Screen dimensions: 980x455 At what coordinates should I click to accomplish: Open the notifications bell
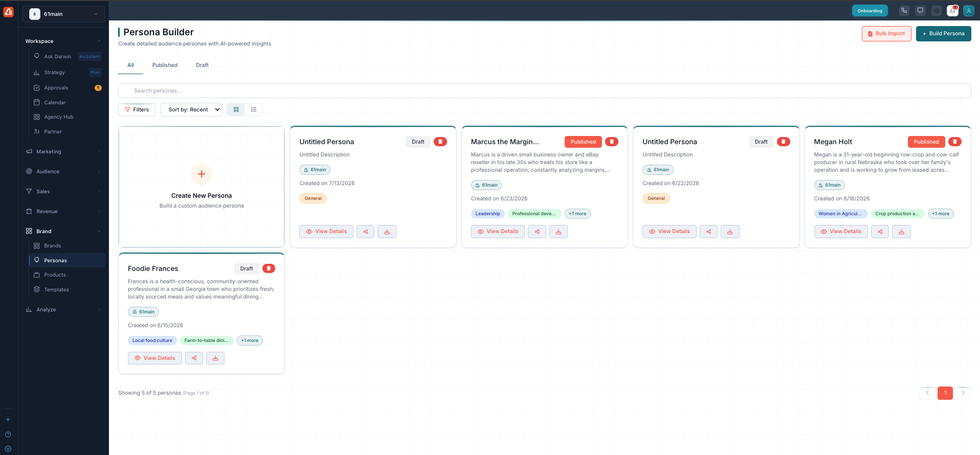pos(952,11)
